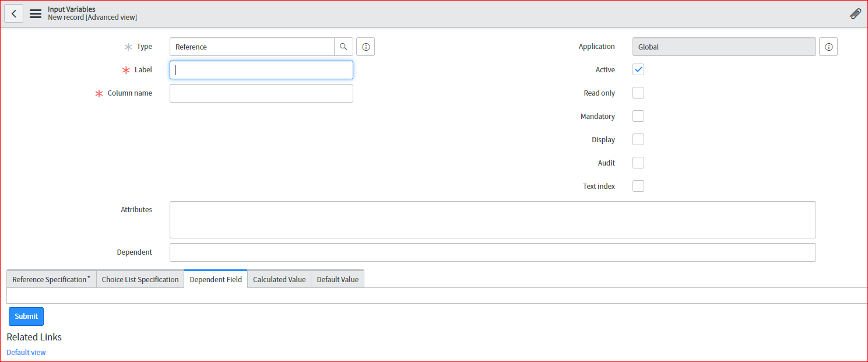The image size is (868, 362).
Task: Open the Choice List Specification tab
Action: click(140, 279)
